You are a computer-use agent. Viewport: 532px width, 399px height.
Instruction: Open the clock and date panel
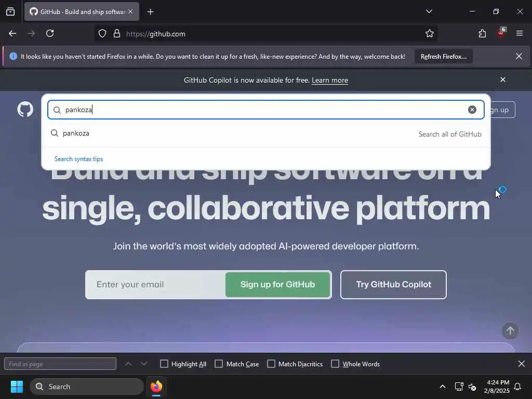pyautogui.click(x=497, y=387)
